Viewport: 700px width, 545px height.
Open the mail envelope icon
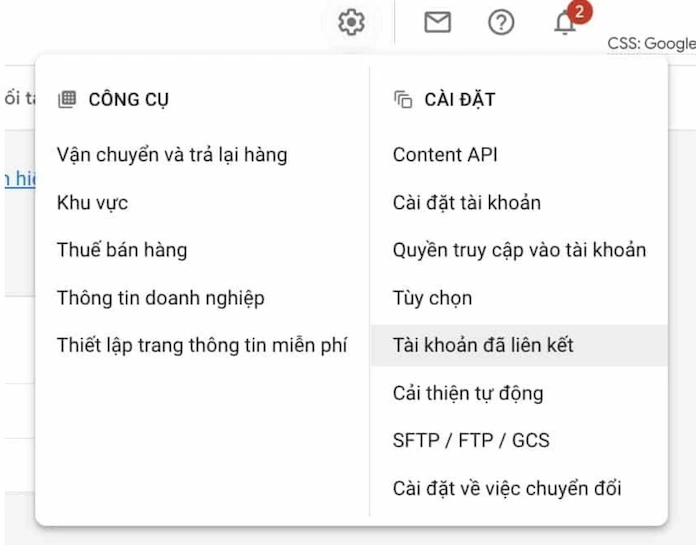click(x=437, y=22)
